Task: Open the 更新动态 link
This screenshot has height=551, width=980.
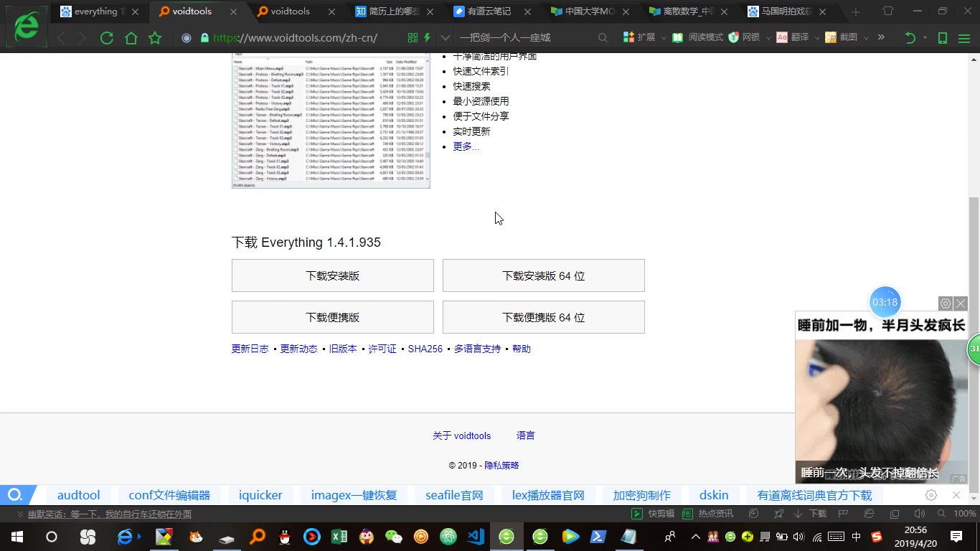Action: pos(298,349)
